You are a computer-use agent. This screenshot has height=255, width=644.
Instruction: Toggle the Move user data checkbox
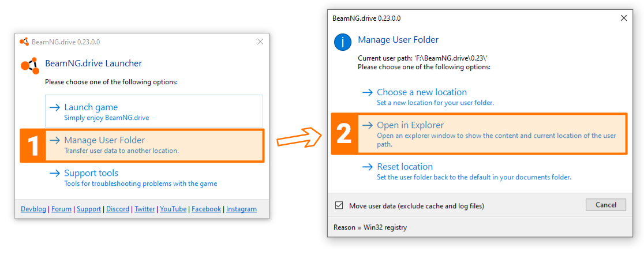[339, 205]
